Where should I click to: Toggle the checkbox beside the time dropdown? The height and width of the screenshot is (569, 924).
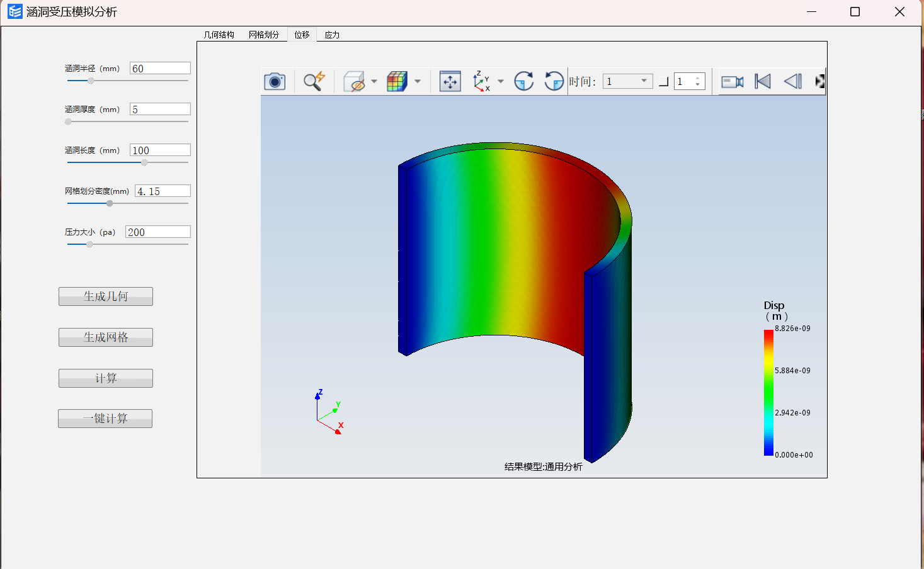(x=663, y=81)
